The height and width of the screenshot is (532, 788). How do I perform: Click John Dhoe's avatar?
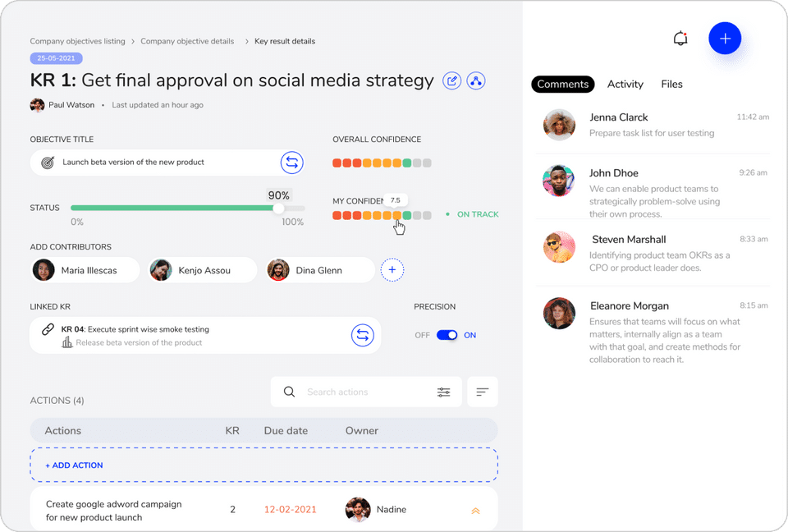click(559, 181)
